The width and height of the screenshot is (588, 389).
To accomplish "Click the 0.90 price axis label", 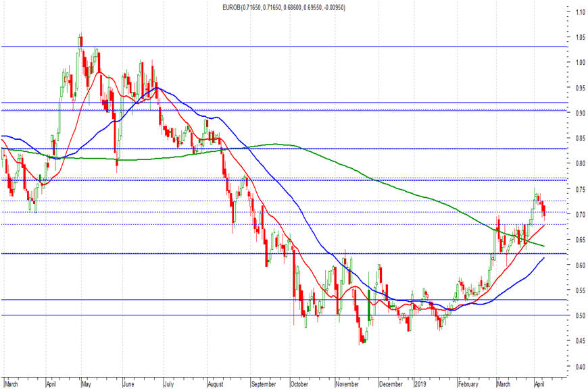I will [581, 113].
